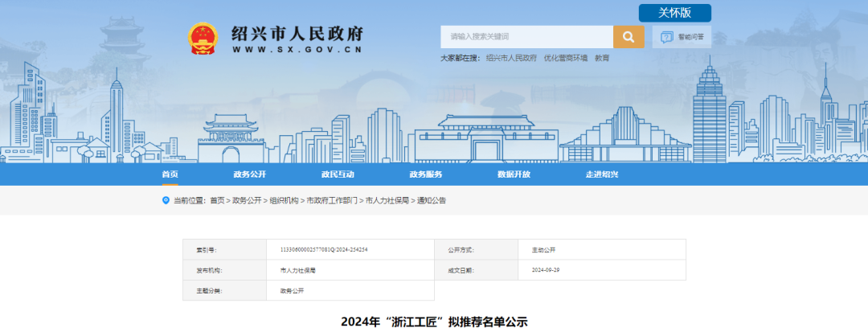868x332 pixels.
Task: Select the 首页 navigation tab
Action: (169, 174)
